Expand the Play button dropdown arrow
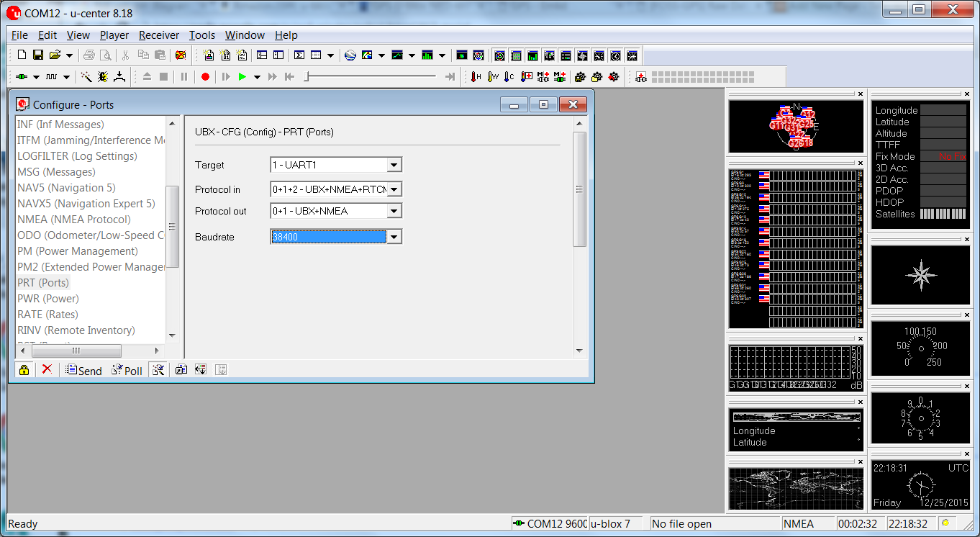This screenshot has width=980, height=537. (x=256, y=76)
